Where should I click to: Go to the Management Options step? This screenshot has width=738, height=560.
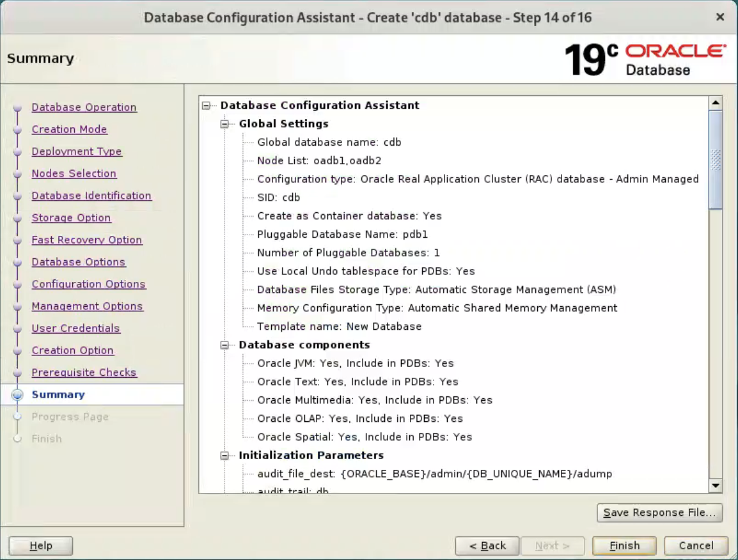click(x=87, y=306)
